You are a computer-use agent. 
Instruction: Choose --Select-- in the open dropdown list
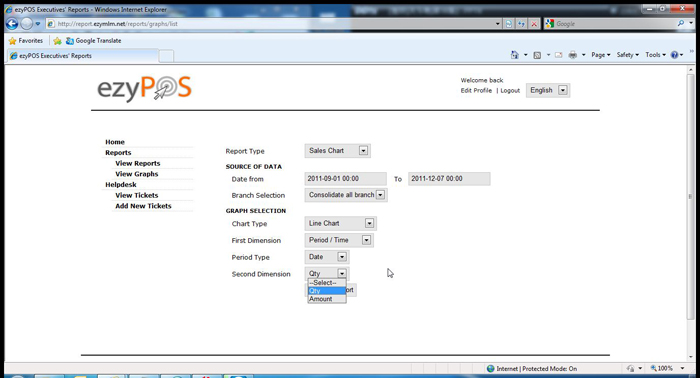(x=327, y=282)
